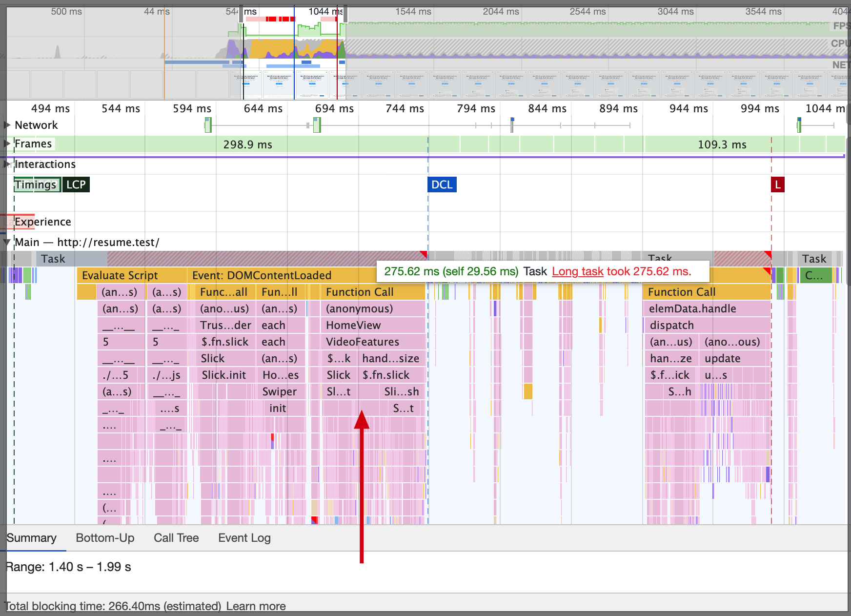
Task: Click the dispatch flame chart entry
Action: 708,325
